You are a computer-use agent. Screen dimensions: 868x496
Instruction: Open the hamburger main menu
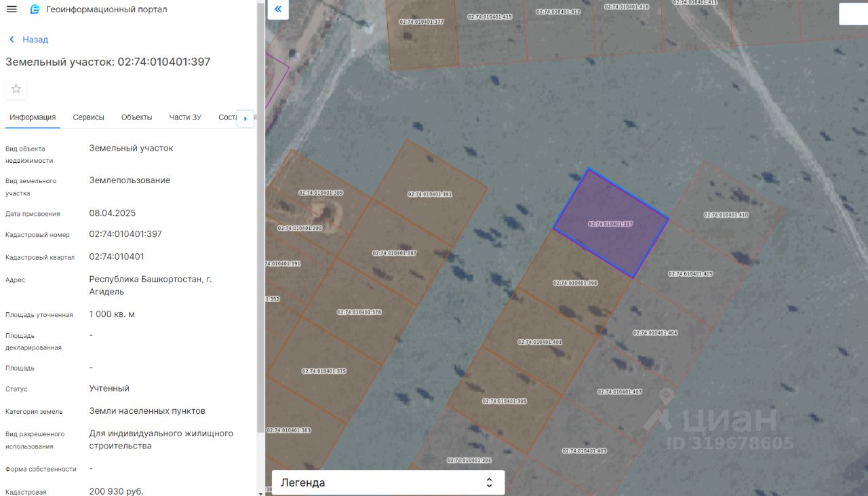[x=12, y=9]
